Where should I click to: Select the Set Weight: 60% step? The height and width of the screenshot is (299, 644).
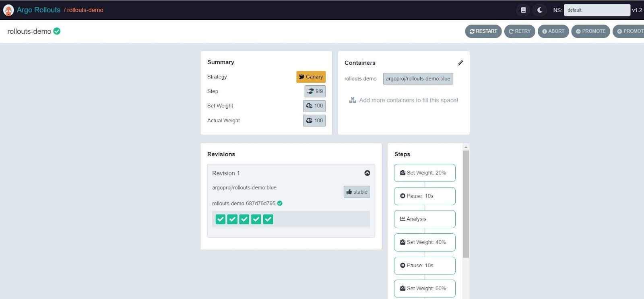[425, 289]
